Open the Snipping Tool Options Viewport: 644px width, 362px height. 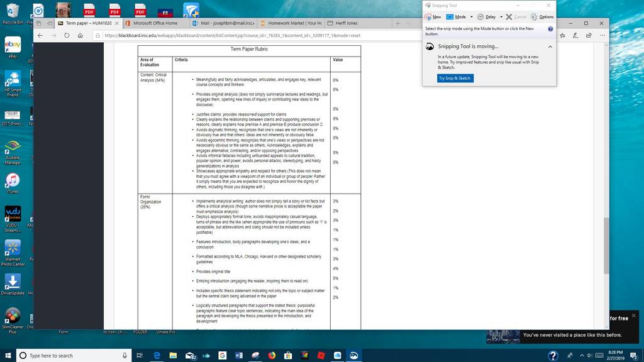coord(542,17)
